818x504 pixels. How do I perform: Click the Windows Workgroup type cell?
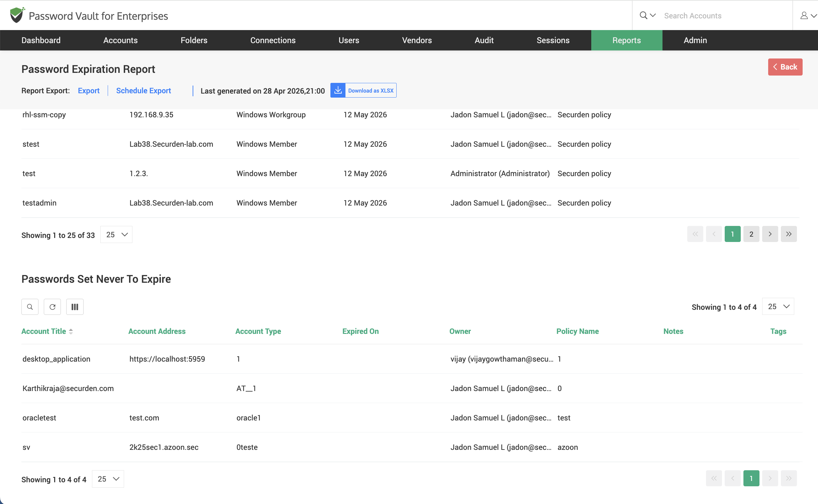pyautogui.click(x=271, y=115)
